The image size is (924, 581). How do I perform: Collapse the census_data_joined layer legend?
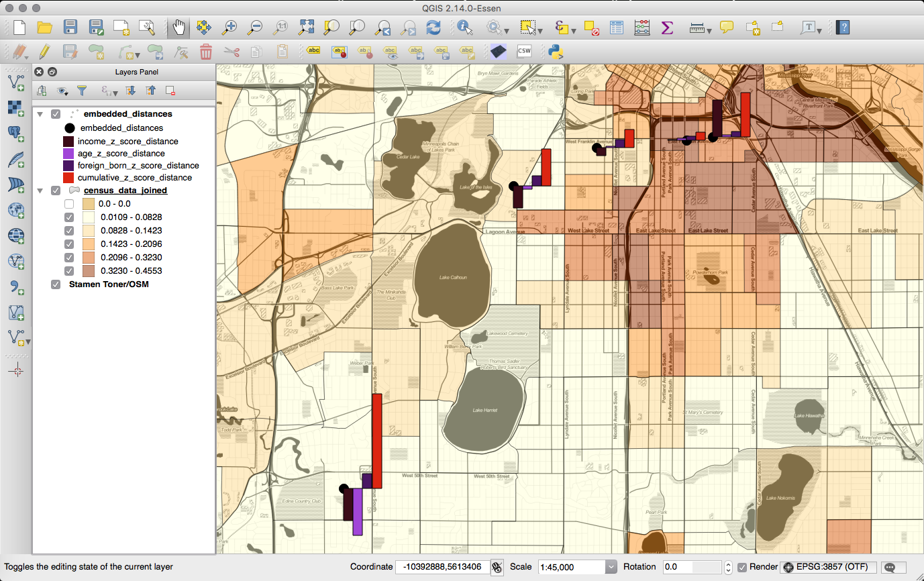[40, 191]
